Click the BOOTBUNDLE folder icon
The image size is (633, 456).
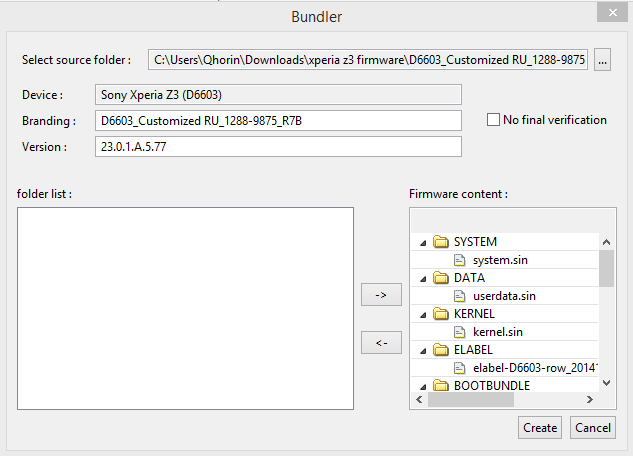440,385
